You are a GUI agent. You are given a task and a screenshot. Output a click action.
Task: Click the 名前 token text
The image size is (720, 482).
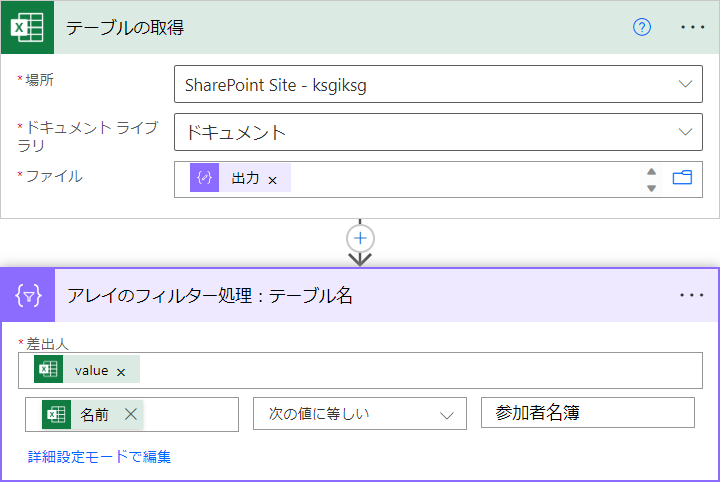94,415
